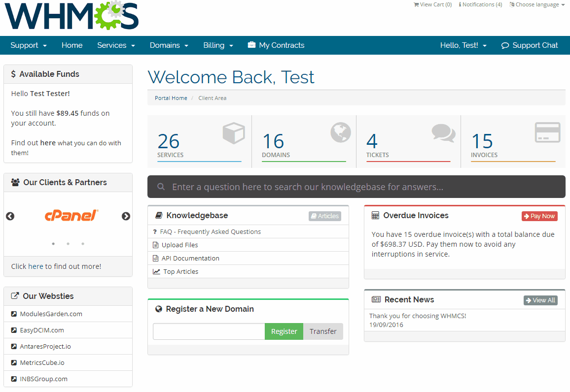The image size is (570, 392).
Task: Open My Contracts in navigation bar
Action: pos(276,45)
